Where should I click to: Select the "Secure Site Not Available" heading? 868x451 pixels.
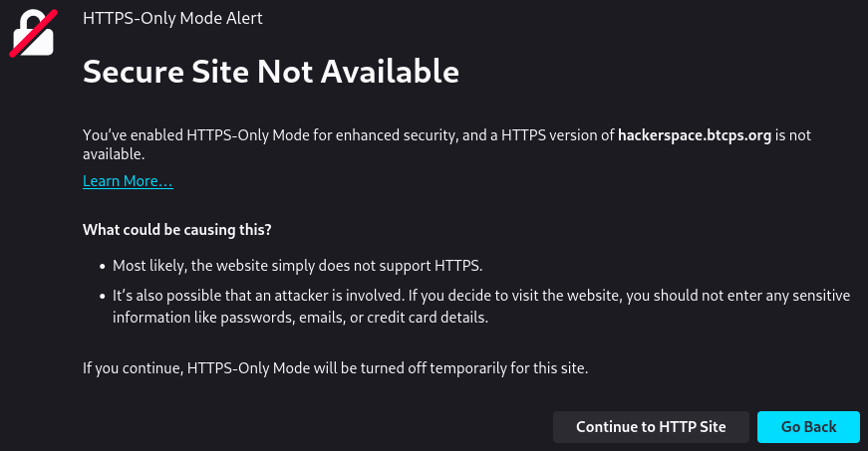point(270,72)
